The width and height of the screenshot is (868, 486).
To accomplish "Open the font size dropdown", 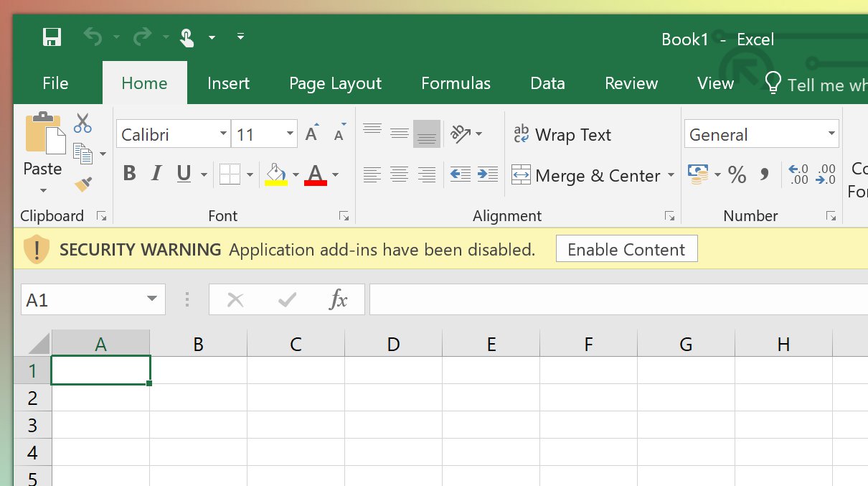I will click(289, 134).
